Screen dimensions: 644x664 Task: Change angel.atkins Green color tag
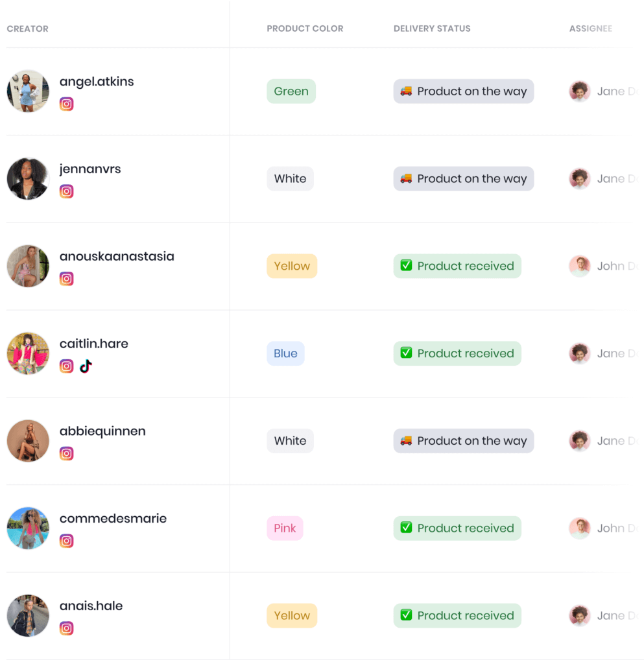291,91
